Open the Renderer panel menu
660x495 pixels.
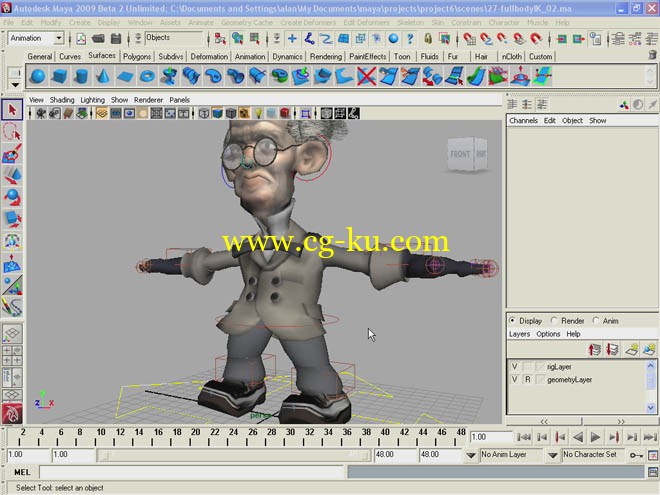click(x=148, y=100)
